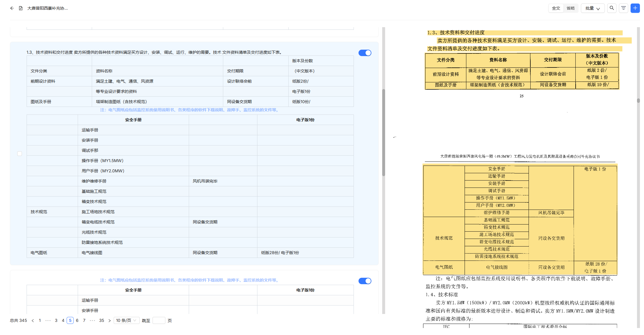The width and height of the screenshot is (644, 335).
Task: Click the left panel vertical scrollbar
Action: tap(383, 132)
